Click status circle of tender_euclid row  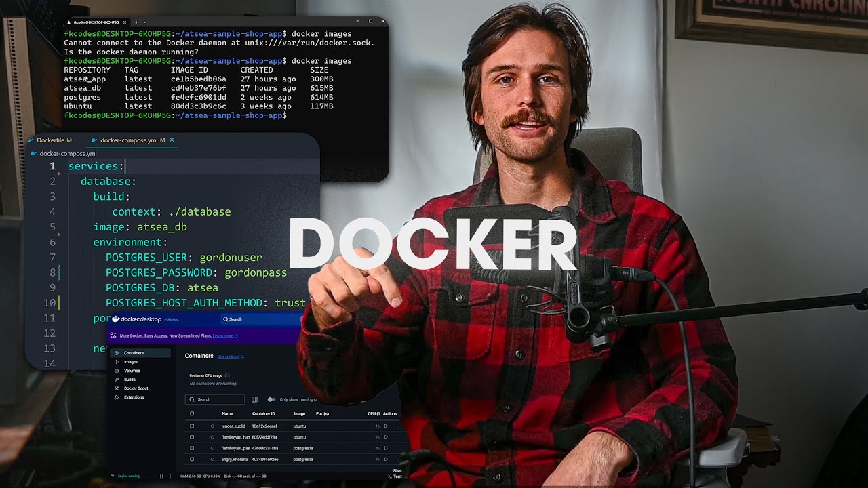pyautogui.click(x=212, y=426)
